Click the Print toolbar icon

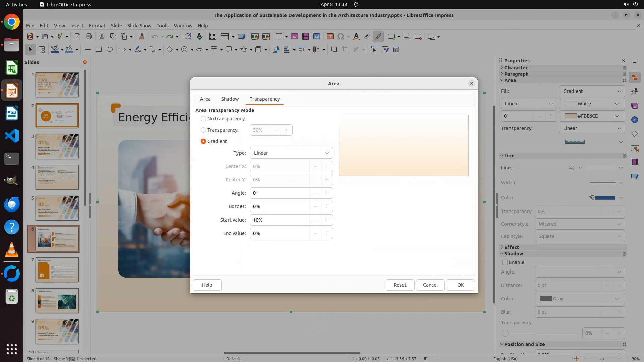click(89, 37)
